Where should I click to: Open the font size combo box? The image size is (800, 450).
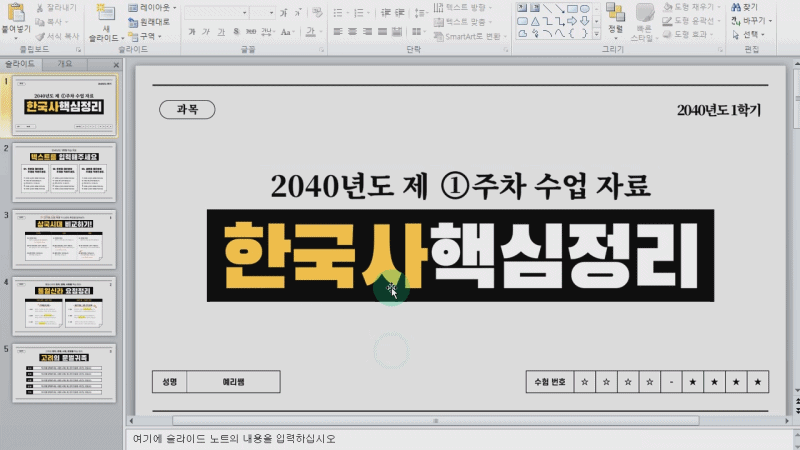point(263,12)
